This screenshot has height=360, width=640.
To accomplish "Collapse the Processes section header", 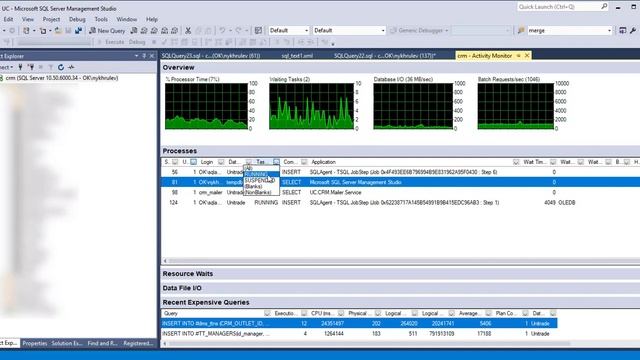I will click(x=400, y=151).
